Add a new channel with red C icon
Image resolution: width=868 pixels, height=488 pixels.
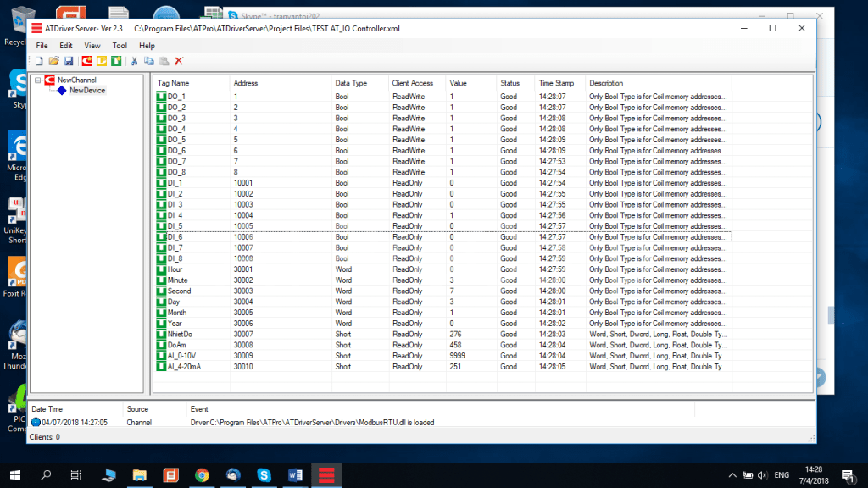pos(87,61)
